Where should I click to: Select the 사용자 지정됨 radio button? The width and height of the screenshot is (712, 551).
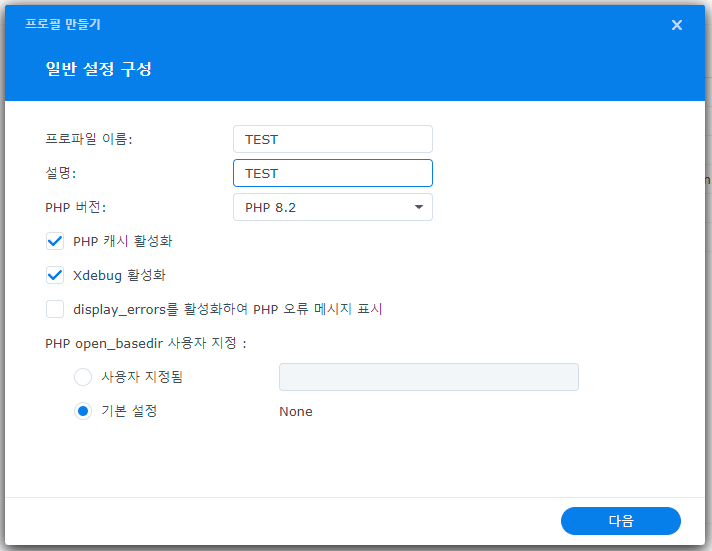click(x=84, y=377)
